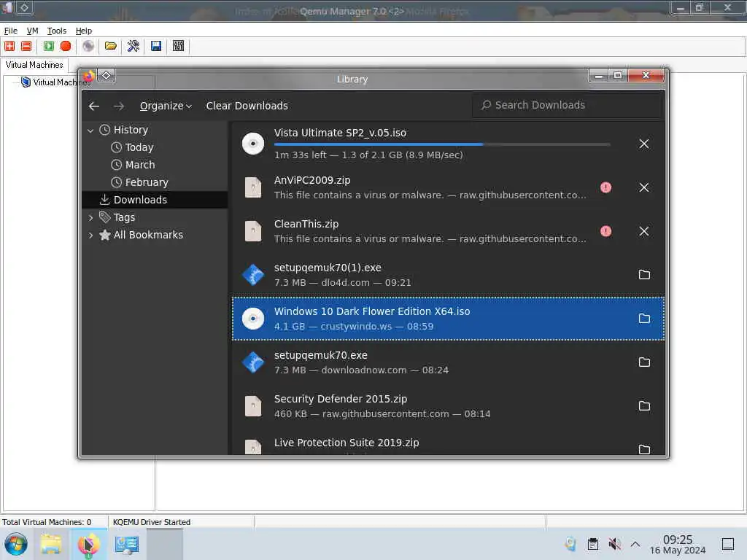This screenshot has height=560, width=747.
Task: Click the clipboard tray icon
Action: point(592,544)
